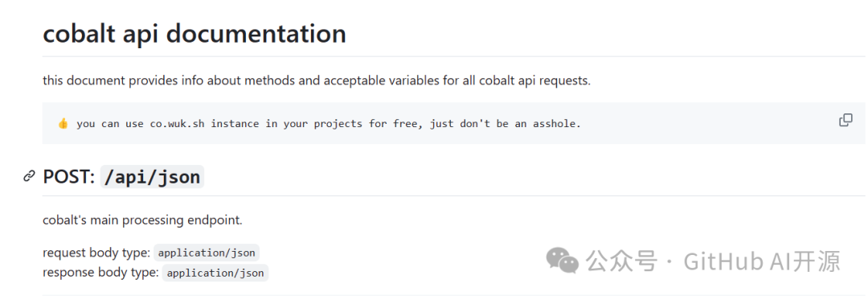
Task: Click the 公众号 watermark text
Action: point(621,261)
